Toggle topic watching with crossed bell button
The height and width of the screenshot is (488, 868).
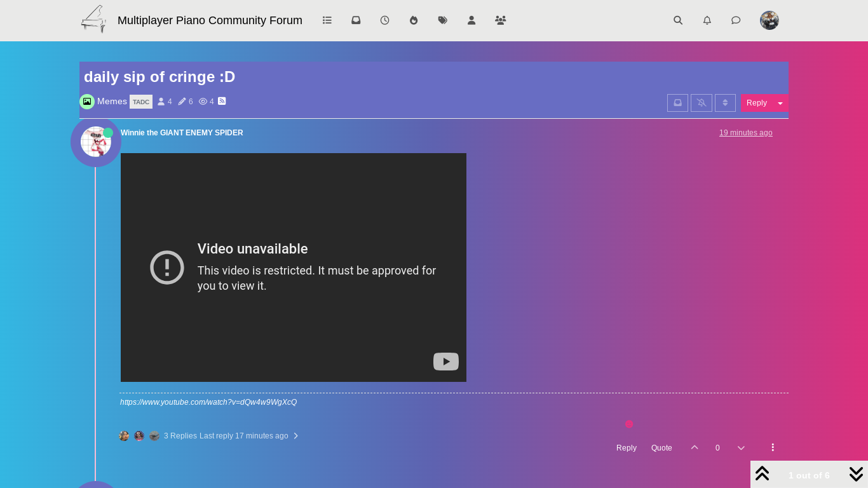pyautogui.click(x=702, y=103)
